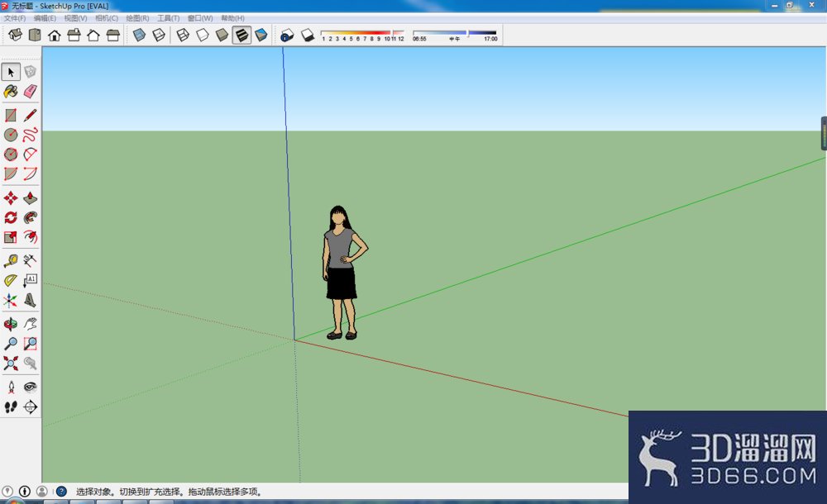Start the Walk footprints tool
The image size is (827, 504).
(11, 407)
